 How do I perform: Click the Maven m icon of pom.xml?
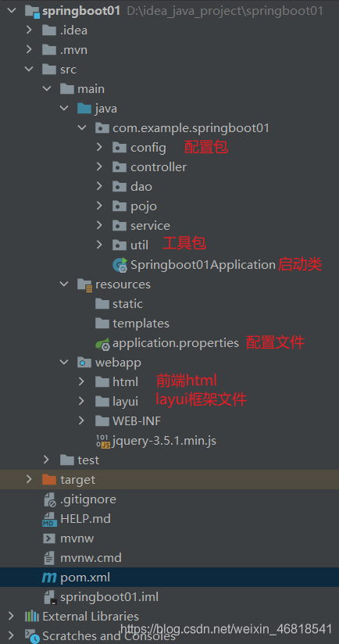(49, 578)
